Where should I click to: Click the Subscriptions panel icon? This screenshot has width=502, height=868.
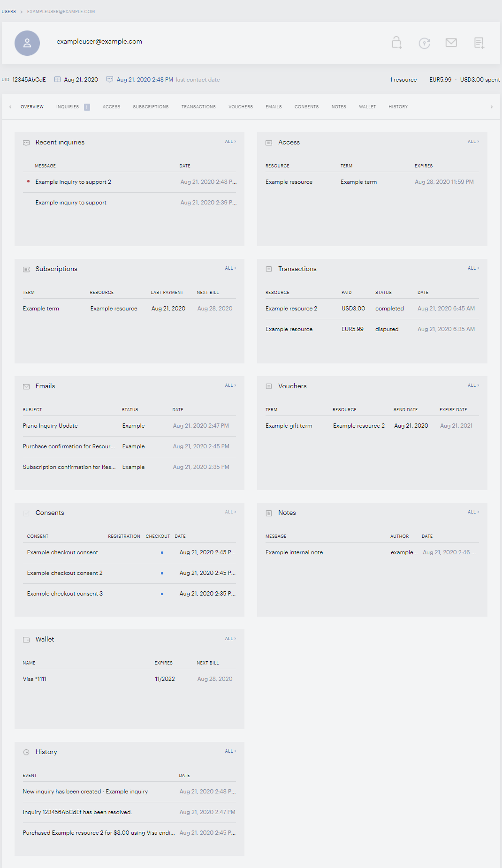[x=26, y=269]
